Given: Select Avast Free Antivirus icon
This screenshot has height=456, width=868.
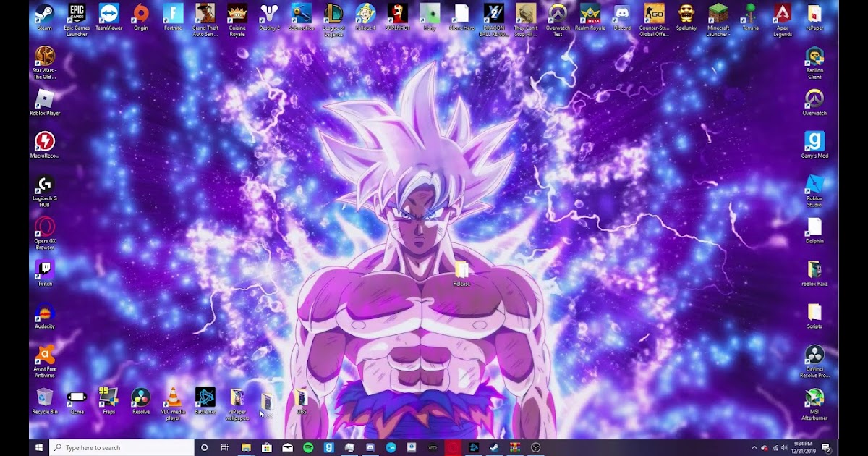Looking at the screenshot, I should point(45,361).
